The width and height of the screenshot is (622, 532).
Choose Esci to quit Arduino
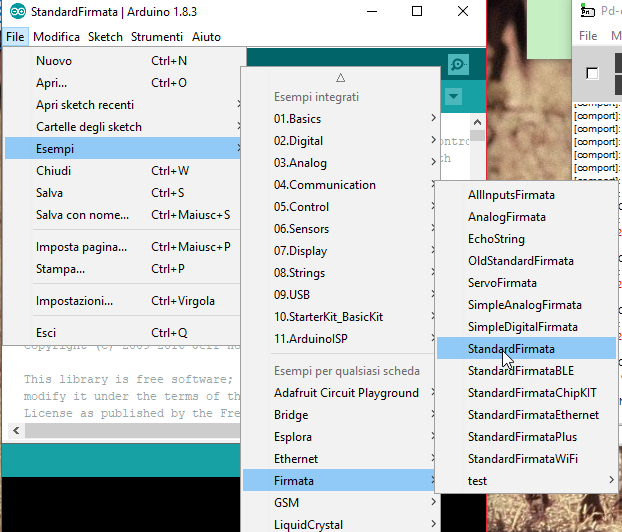tap(123, 332)
